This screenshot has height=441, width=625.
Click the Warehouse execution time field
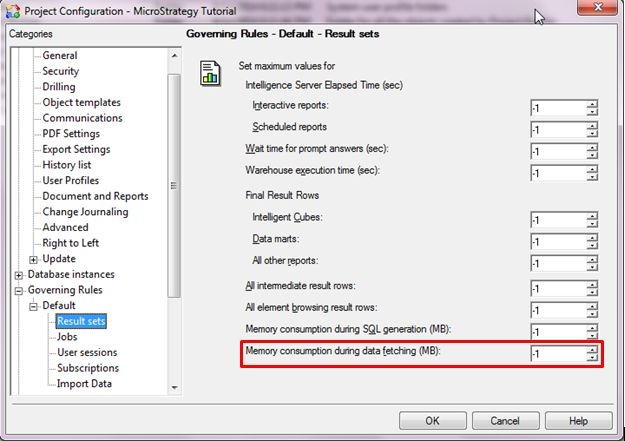[558, 173]
